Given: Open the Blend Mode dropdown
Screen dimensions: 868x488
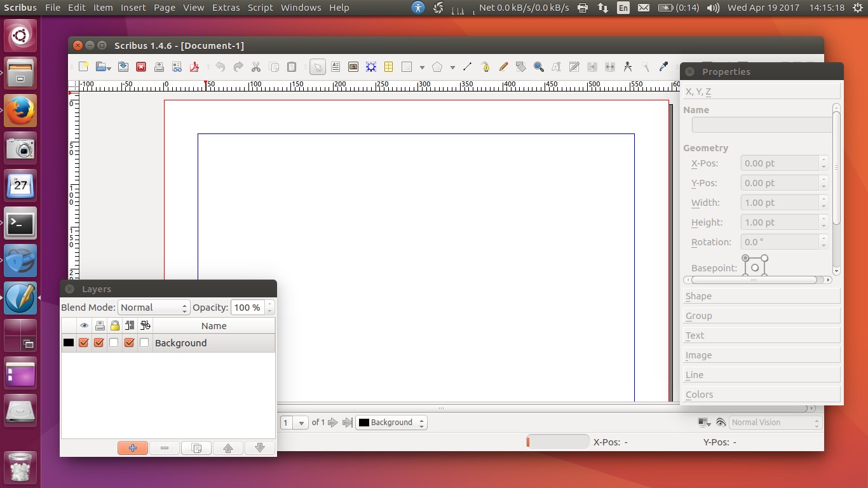Looking at the screenshot, I should click(154, 307).
